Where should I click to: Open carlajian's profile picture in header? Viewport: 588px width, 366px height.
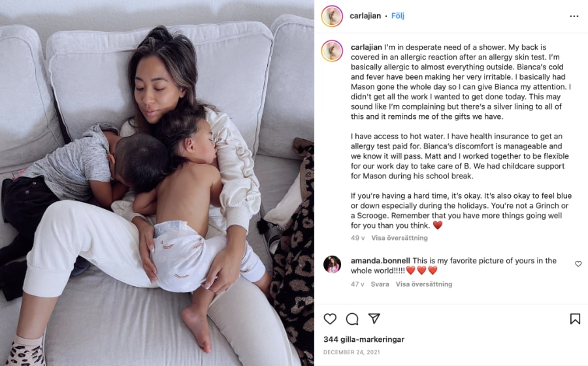tap(332, 16)
